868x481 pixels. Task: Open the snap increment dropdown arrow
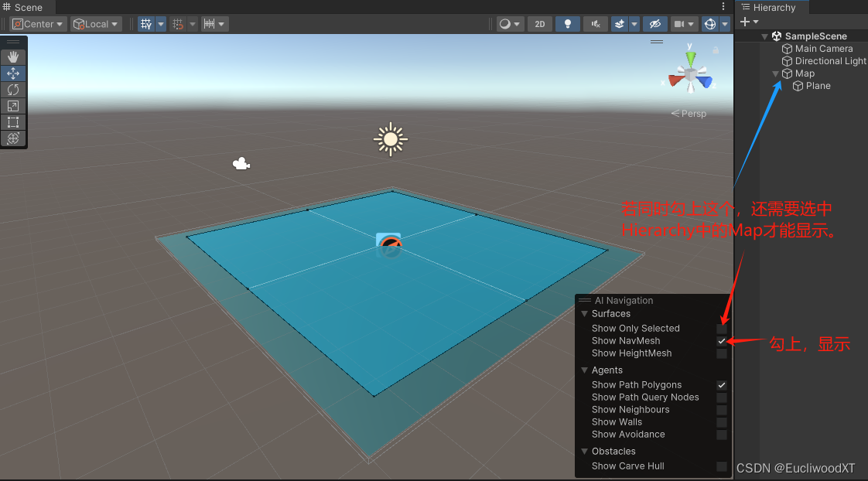click(222, 24)
